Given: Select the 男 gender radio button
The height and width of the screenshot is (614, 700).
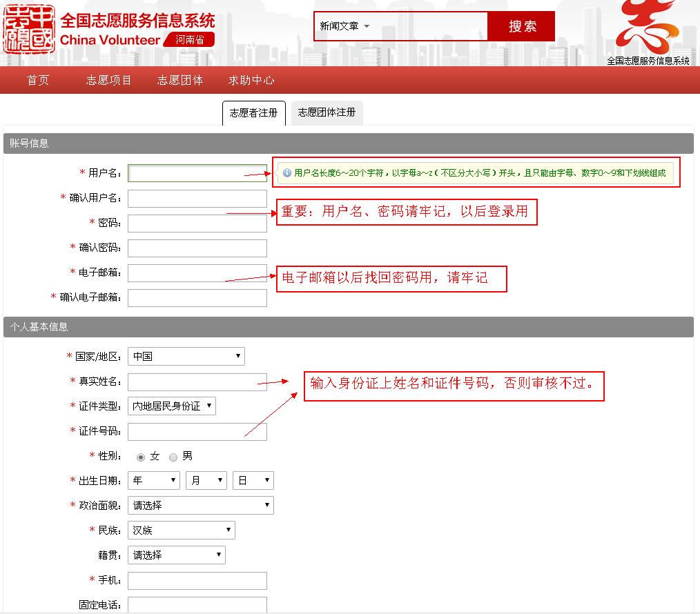Looking at the screenshot, I should (173, 457).
